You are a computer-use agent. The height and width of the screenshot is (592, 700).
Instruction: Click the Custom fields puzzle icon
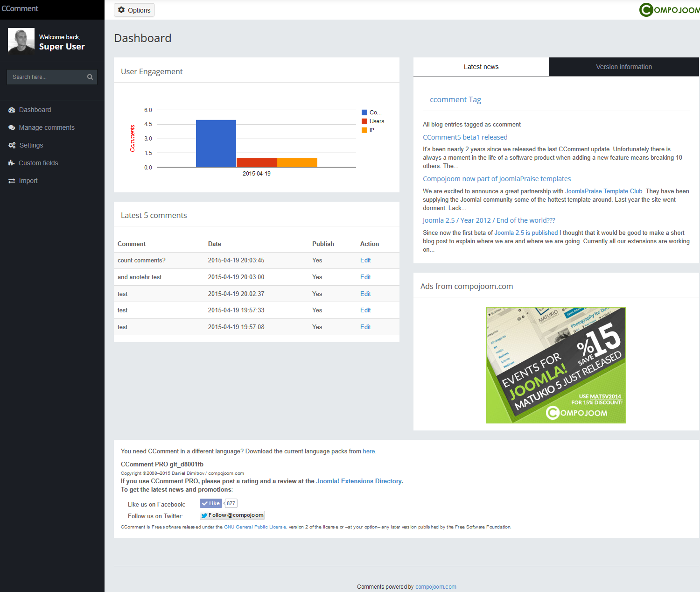point(12,163)
